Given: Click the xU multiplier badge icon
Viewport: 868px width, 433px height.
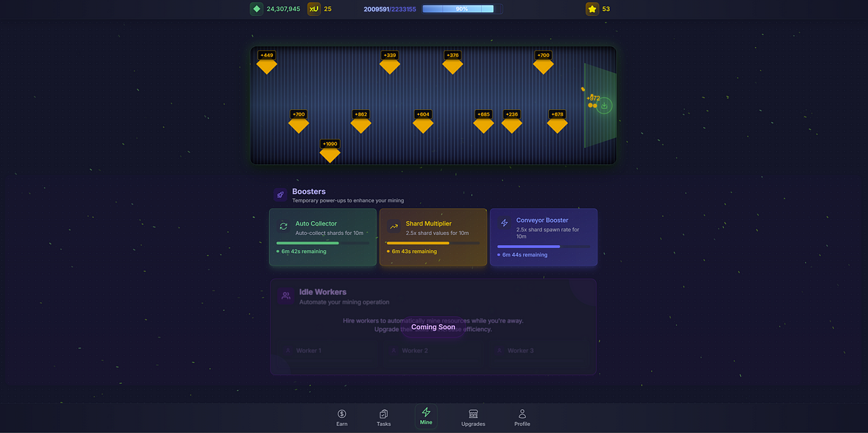Looking at the screenshot, I should (x=314, y=9).
